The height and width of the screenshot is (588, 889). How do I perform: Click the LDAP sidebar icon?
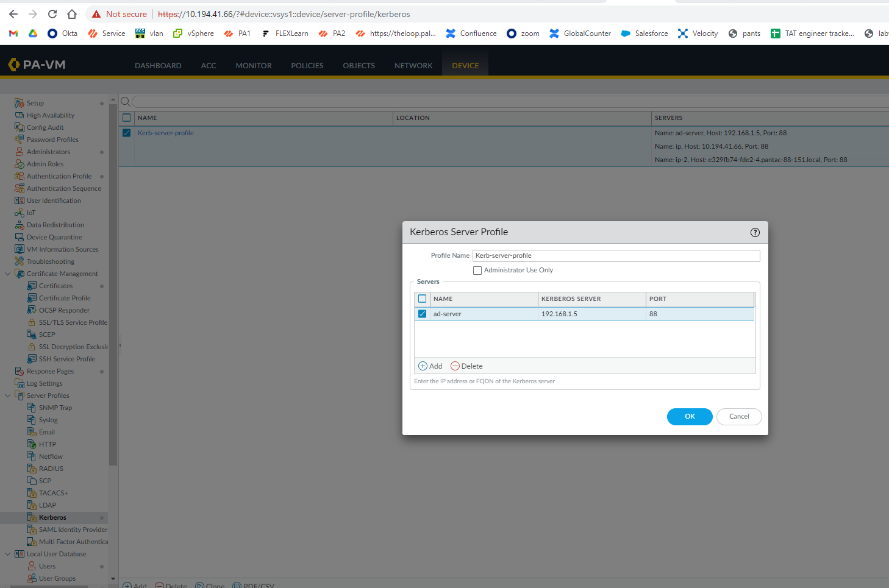pyautogui.click(x=32, y=505)
